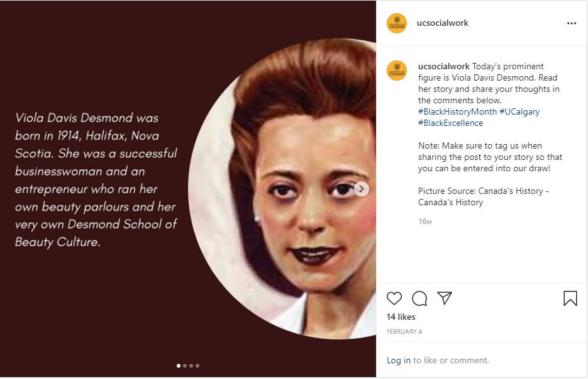
Task: Click the 16w timestamp under the caption
Action: click(424, 222)
